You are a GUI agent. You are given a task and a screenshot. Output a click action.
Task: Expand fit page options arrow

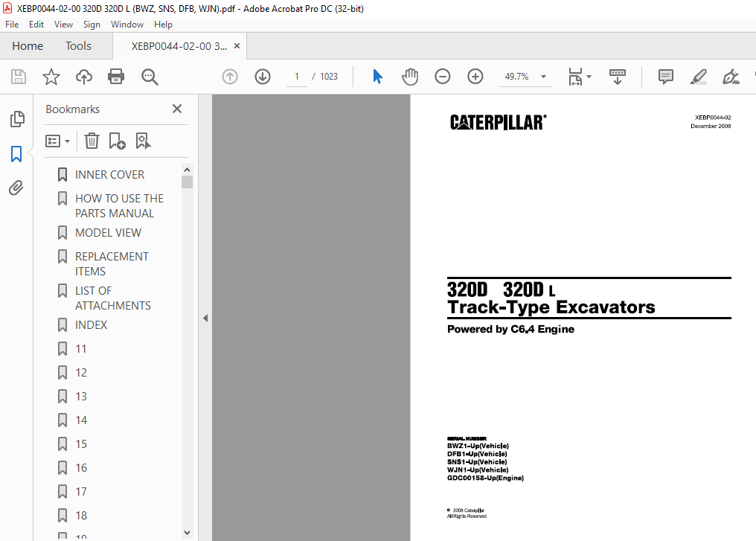(x=589, y=77)
